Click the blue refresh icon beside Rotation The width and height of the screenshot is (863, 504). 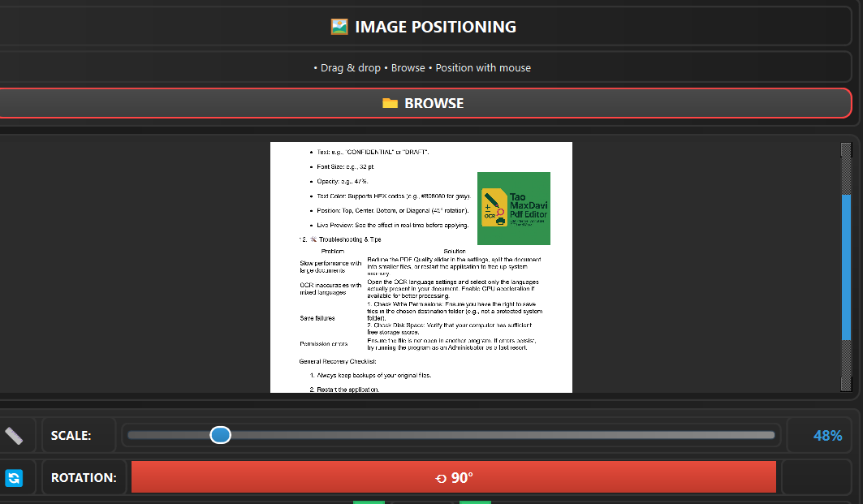pos(14,478)
